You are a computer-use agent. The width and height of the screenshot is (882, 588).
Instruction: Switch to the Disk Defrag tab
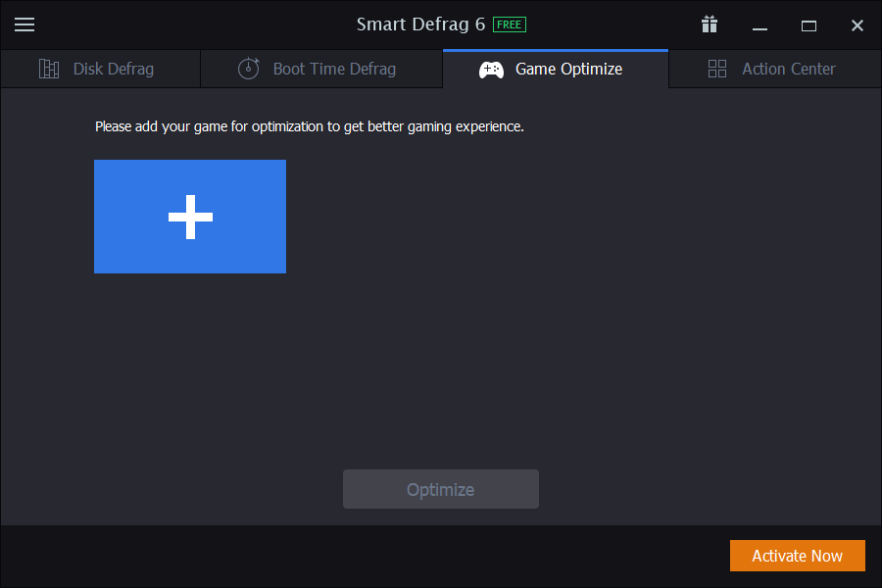point(114,69)
